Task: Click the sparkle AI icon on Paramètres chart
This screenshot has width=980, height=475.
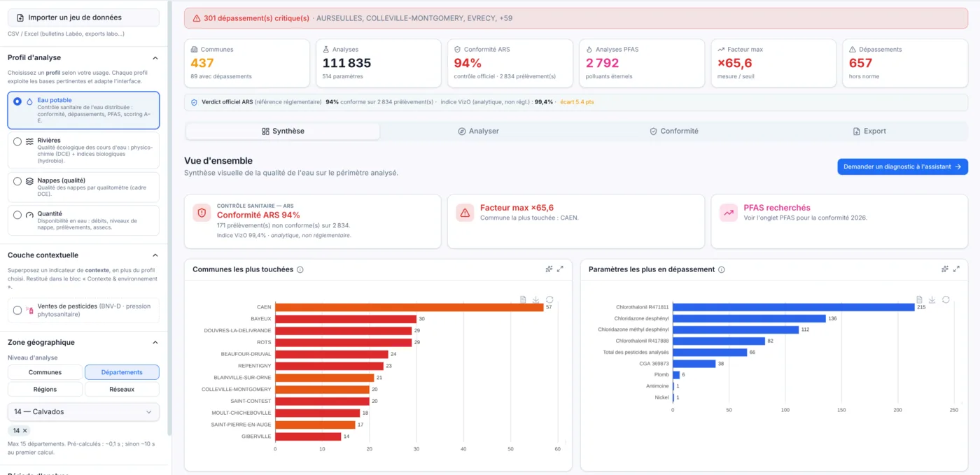Action: (x=945, y=269)
